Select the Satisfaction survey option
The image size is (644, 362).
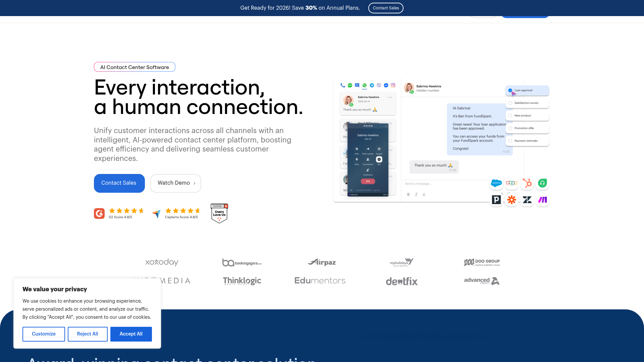(527, 103)
